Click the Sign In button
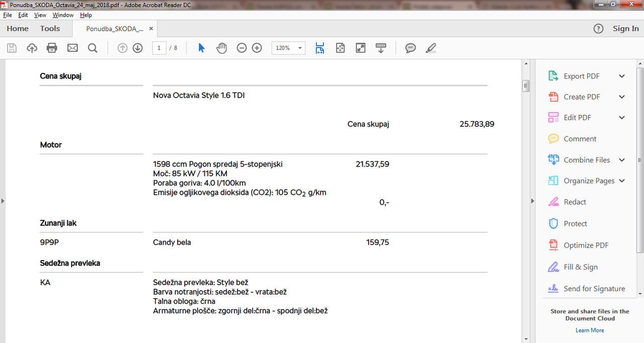 625,29
